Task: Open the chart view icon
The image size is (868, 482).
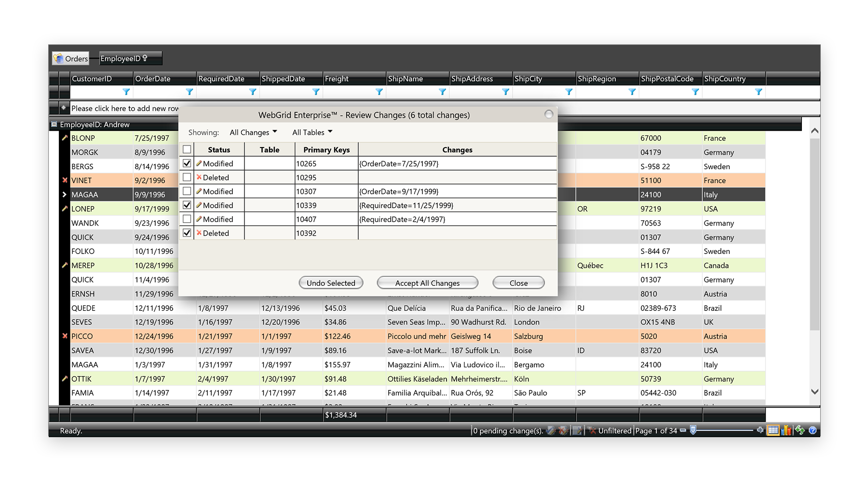Action: click(787, 430)
